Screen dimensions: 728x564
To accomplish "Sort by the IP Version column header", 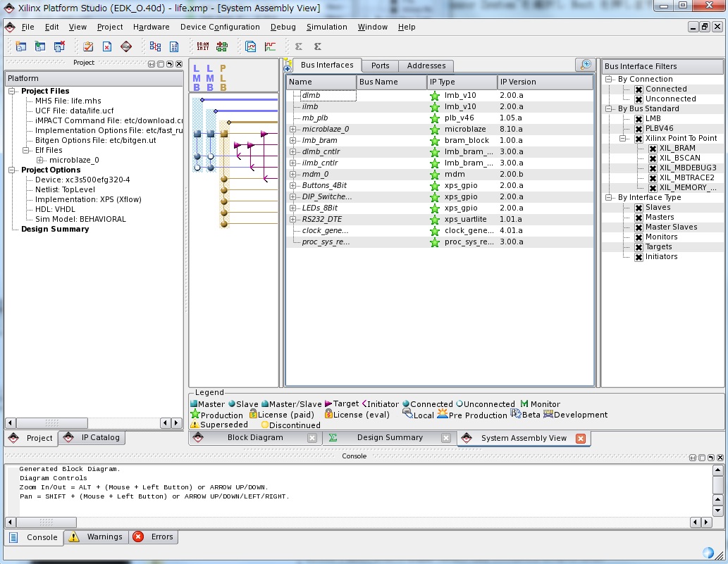I will [x=545, y=82].
